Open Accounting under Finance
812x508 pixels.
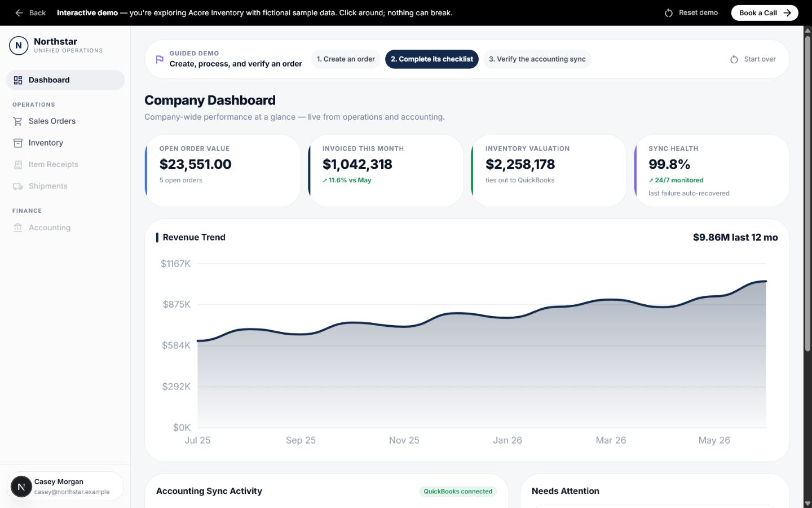[65, 227]
